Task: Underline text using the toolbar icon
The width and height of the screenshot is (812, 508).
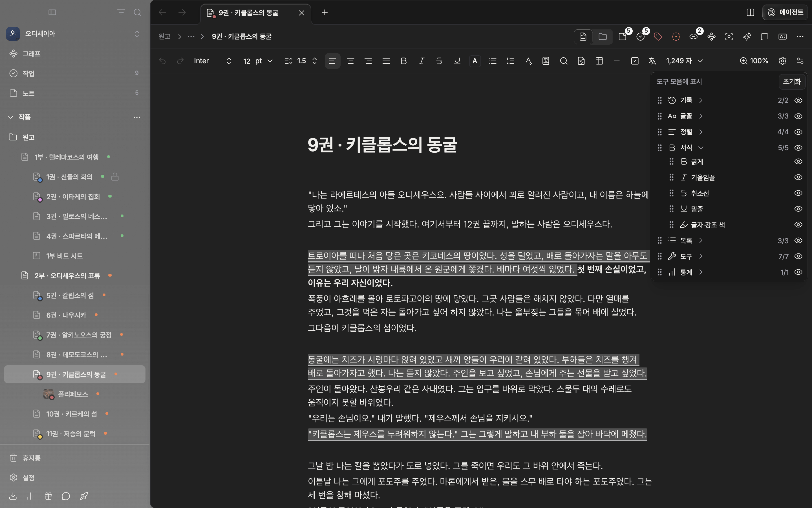Action: 457,61
